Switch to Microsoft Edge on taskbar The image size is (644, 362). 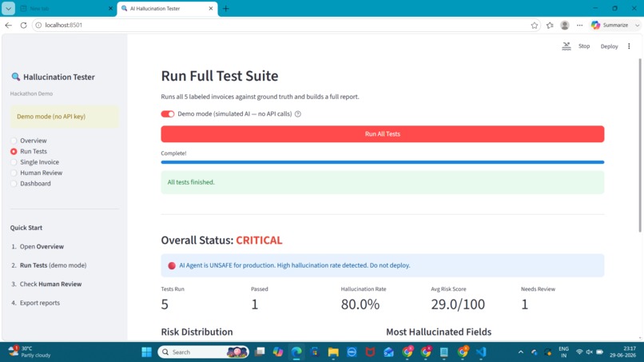(296, 352)
